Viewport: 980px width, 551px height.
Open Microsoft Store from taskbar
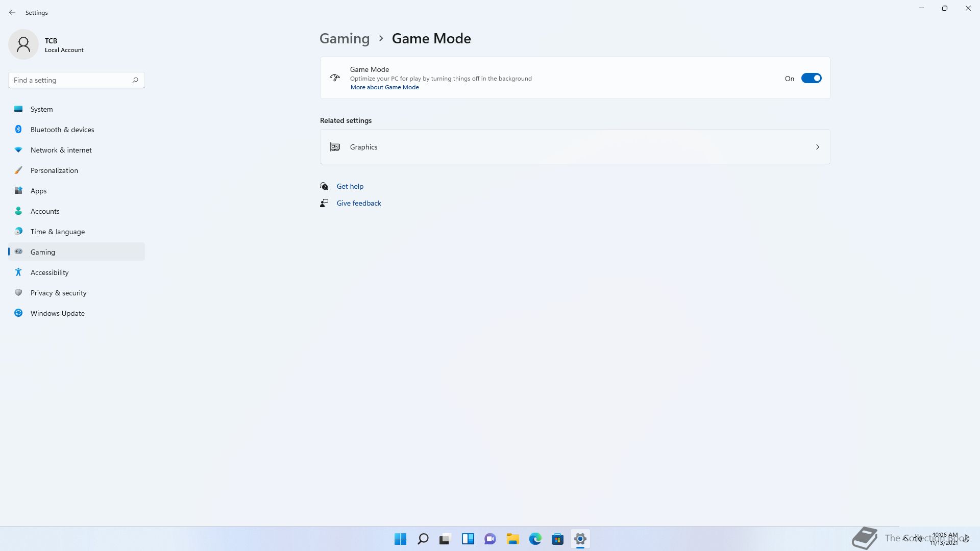coord(557,539)
